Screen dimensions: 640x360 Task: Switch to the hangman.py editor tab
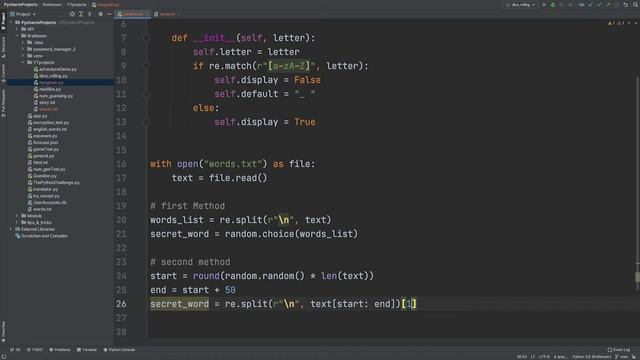click(x=132, y=14)
